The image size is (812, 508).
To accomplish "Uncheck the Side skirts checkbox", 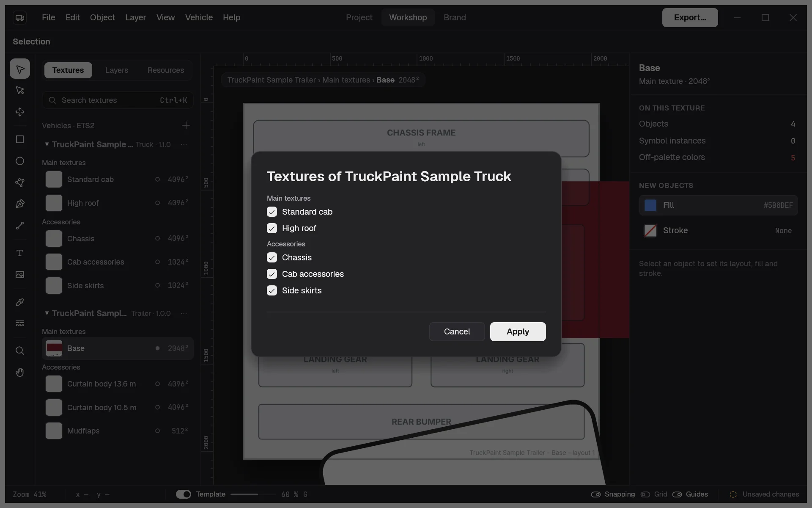I will (272, 290).
